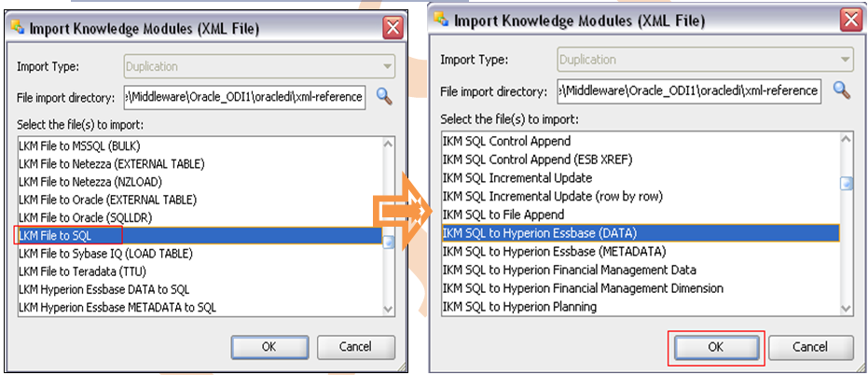This screenshot has width=868, height=375.
Task: Click scroll down arrow in left file list
Action: (x=389, y=309)
